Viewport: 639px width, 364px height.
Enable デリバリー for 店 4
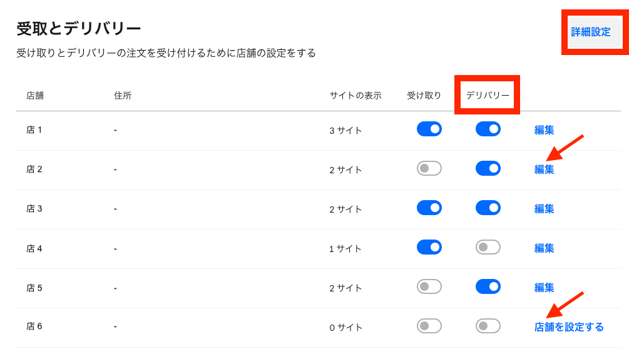(x=488, y=248)
